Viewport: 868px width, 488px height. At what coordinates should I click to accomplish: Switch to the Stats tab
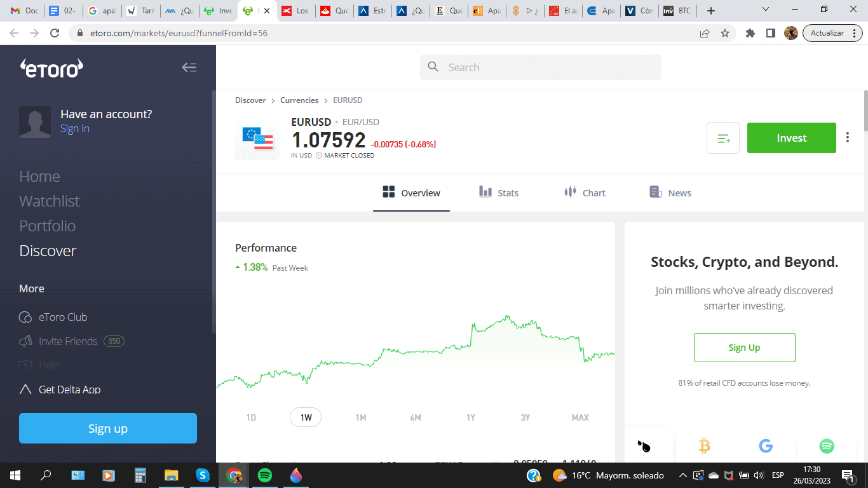[499, 193]
